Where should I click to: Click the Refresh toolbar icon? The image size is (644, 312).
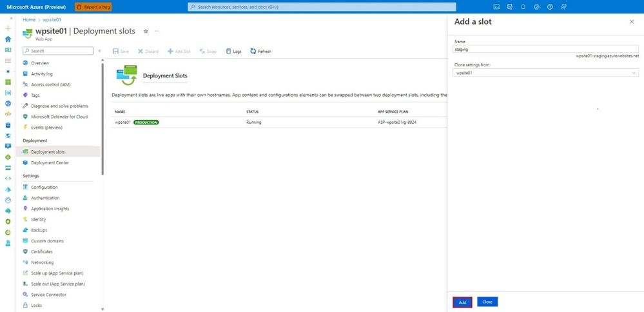click(x=261, y=52)
